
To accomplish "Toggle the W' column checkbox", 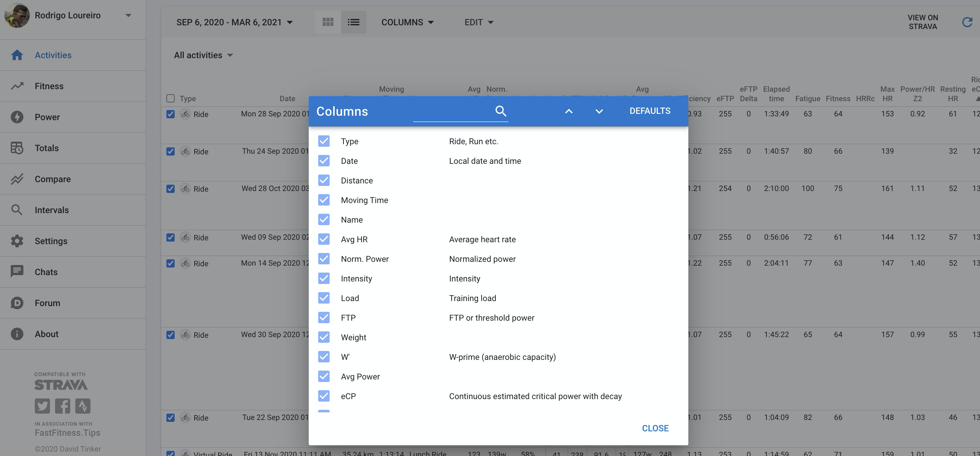I will click(324, 357).
